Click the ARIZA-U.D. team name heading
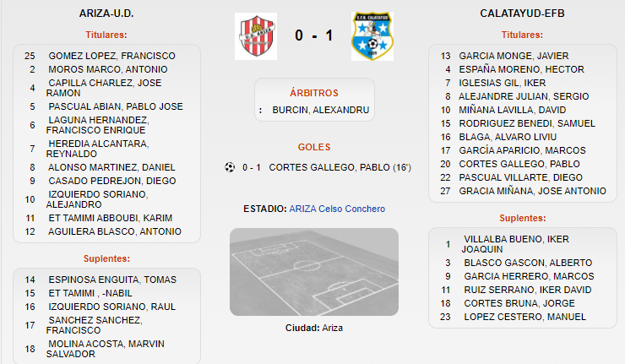The height and width of the screenshot is (364, 625). [106, 14]
